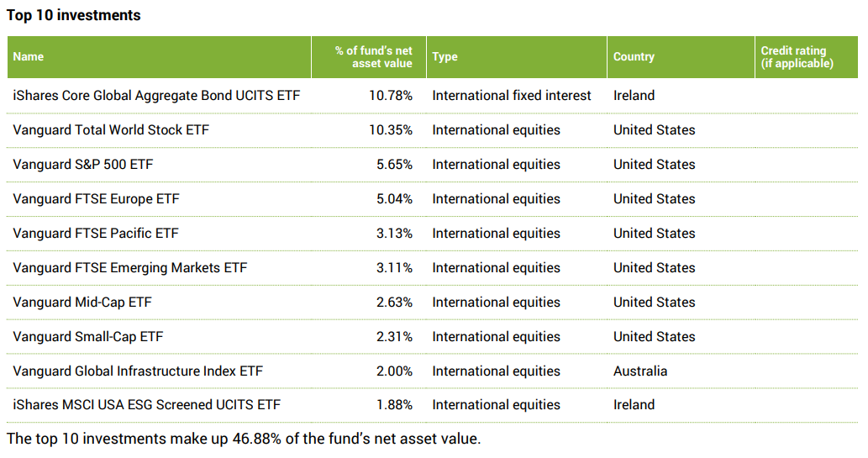The width and height of the screenshot is (868, 458).
Task: Click the "% of fund's net asset value" header
Action: click(374, 56)
